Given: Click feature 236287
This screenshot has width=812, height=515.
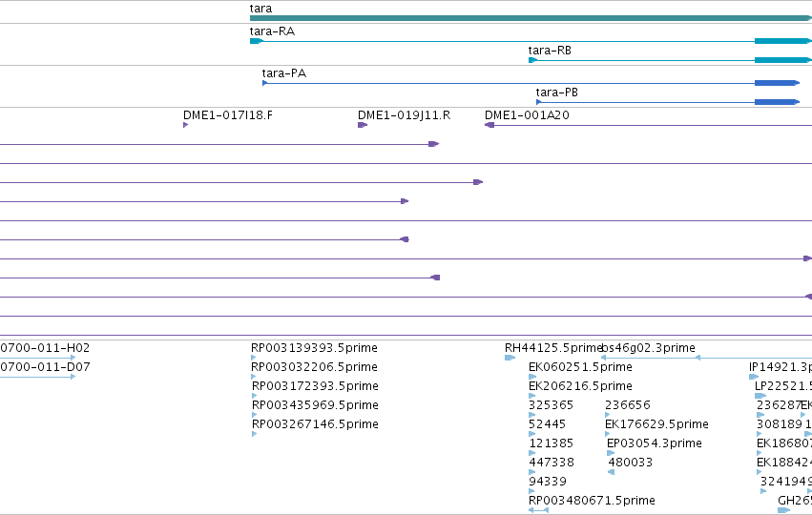Looking at the screenshot, I should (760, 415).
